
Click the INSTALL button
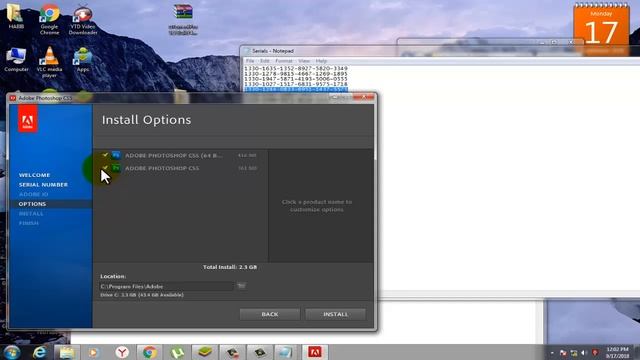tap(336, 314)
